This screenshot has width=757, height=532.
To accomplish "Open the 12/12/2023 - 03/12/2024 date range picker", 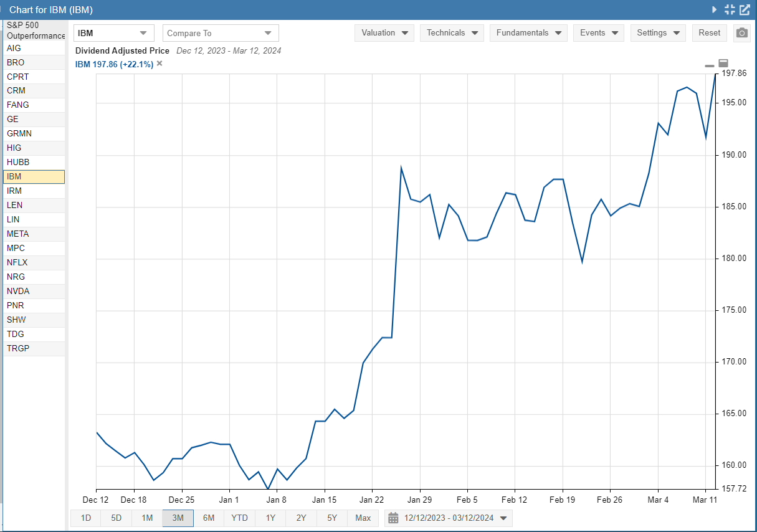I will pos(449,518).
